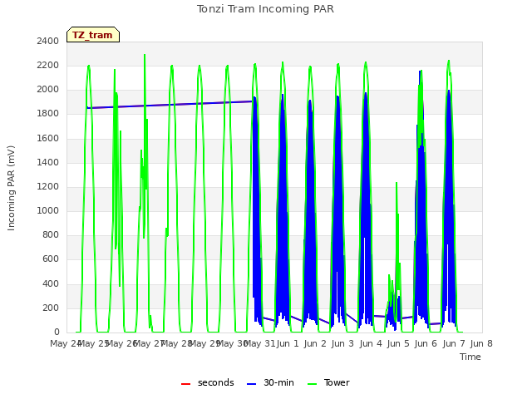The width and height of the screenshot is (532, 399).
Task: Click the Jun 7 date tick label
Action: click(x=454, y=343)
